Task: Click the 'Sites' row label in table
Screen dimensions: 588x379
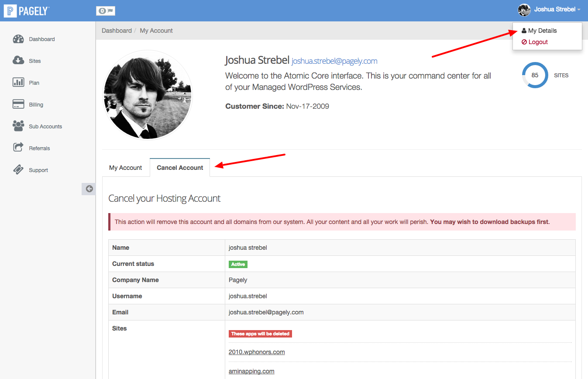Action: 120,328
